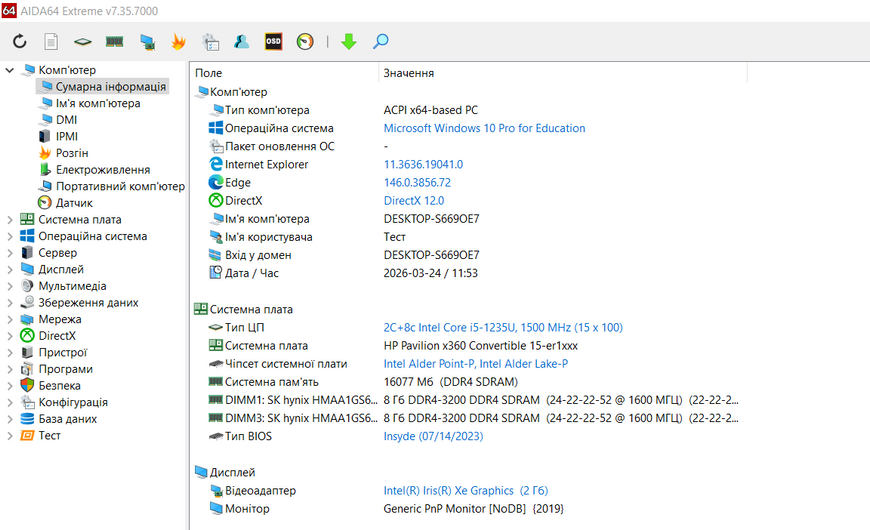Viewport: 870px width, 530px height.
Task: Click the AIDA64 application icon in title bar
Action: tap(9, 11)
